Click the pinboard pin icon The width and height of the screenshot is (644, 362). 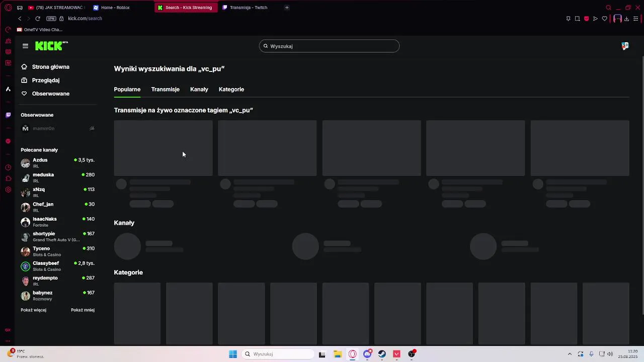coord(568,19)
